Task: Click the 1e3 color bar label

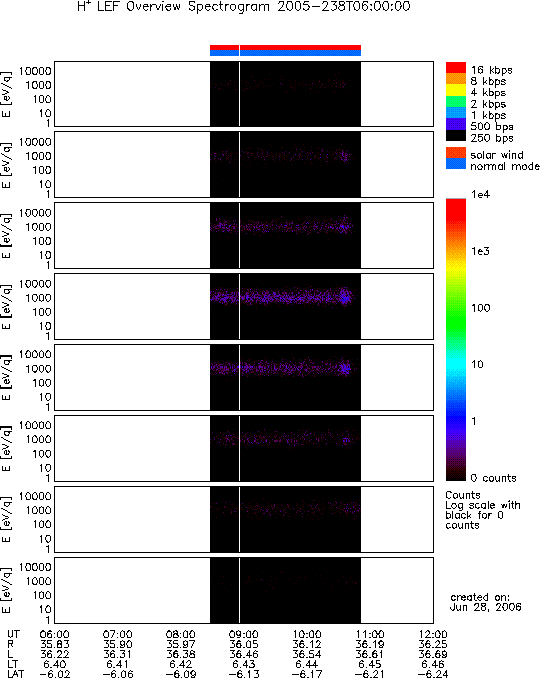Action: 480,251
